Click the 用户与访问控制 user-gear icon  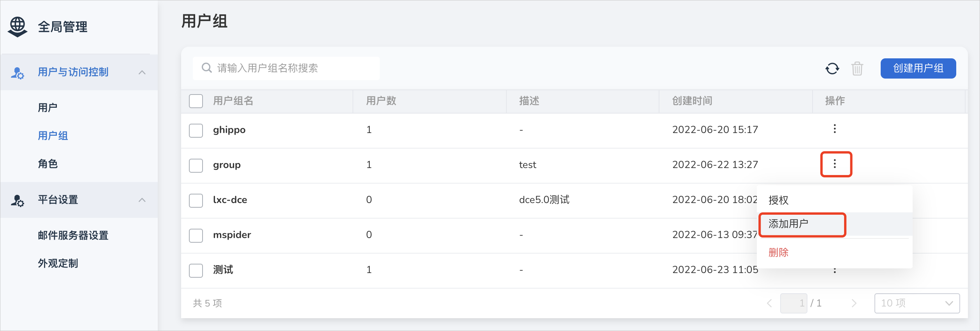tap(18, 73)
